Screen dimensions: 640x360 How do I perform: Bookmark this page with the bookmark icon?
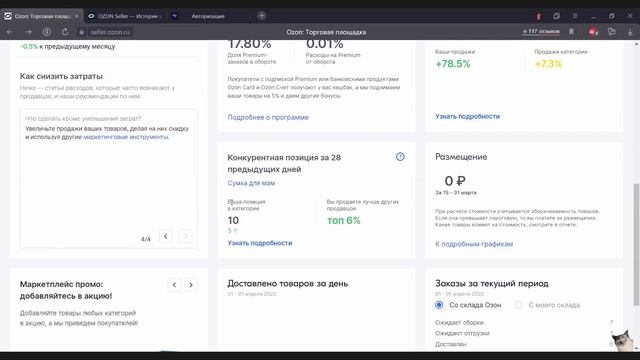[571, 31]
